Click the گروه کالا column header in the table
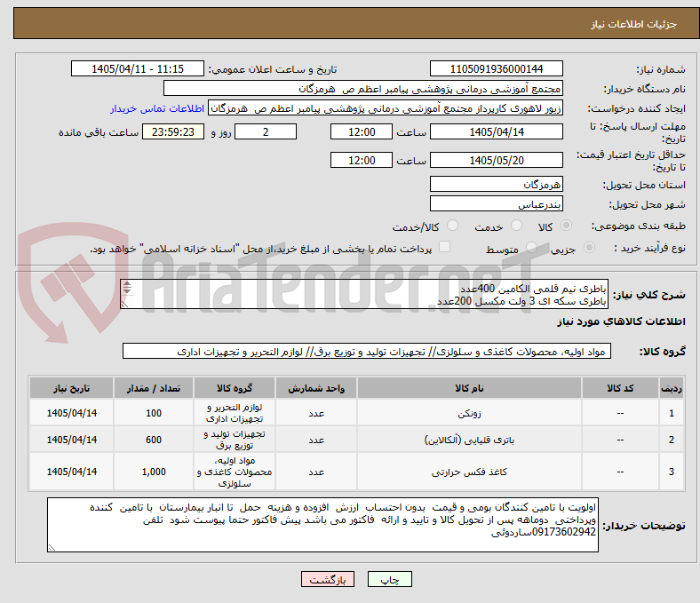 click(x=235, y=388)
